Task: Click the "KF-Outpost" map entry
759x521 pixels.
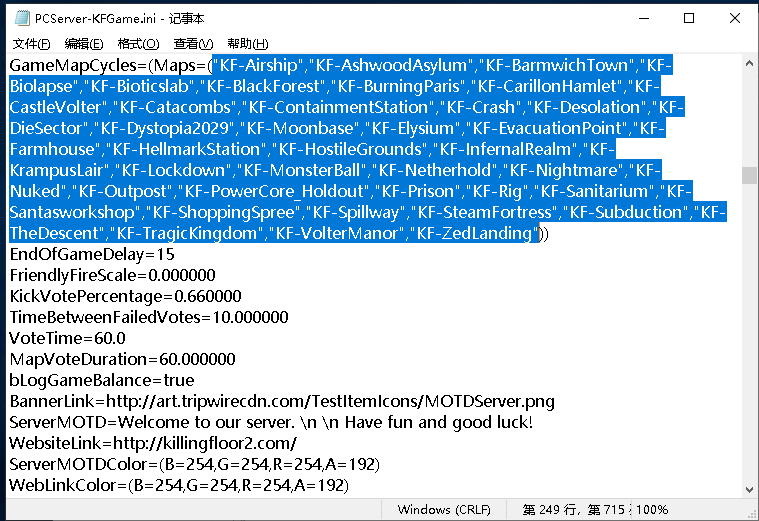Action: pos(122,191)
